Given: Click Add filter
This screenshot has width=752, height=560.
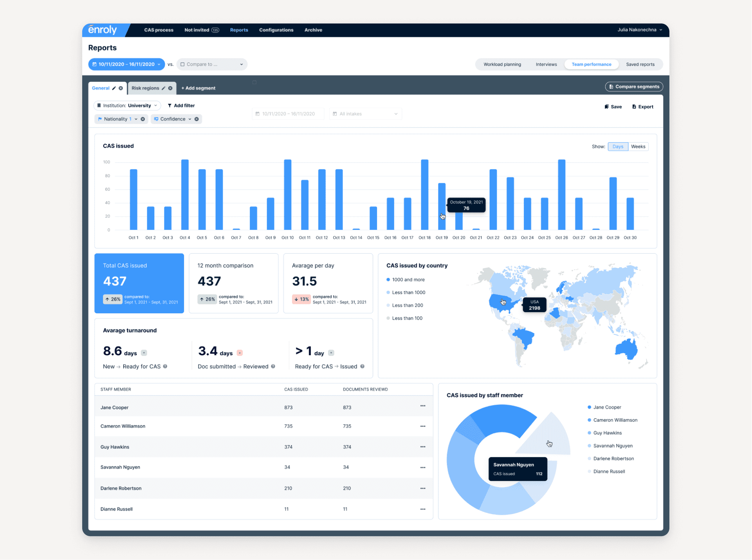Looking at the screenshot, I should pyautogui.click(x=181, y=105).
